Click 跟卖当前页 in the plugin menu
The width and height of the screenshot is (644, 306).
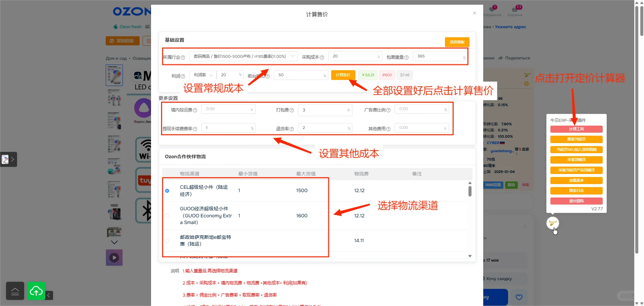pos(576,139)
